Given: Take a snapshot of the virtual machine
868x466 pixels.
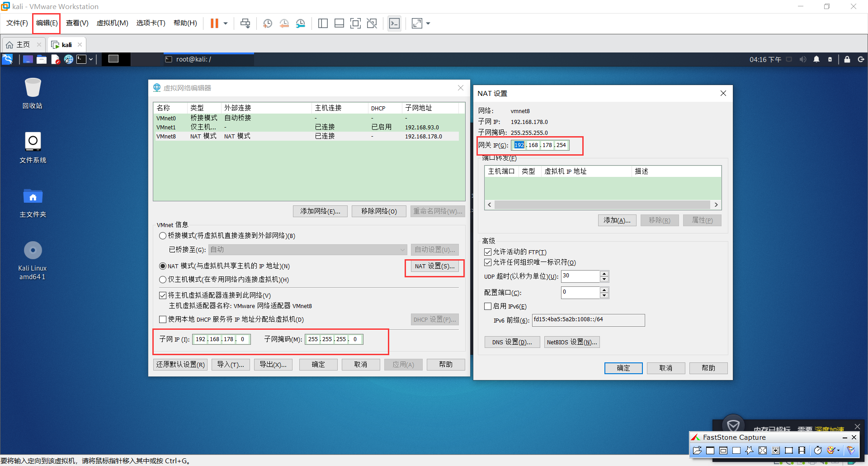Looking at the screenshot, I should (268, 23).
